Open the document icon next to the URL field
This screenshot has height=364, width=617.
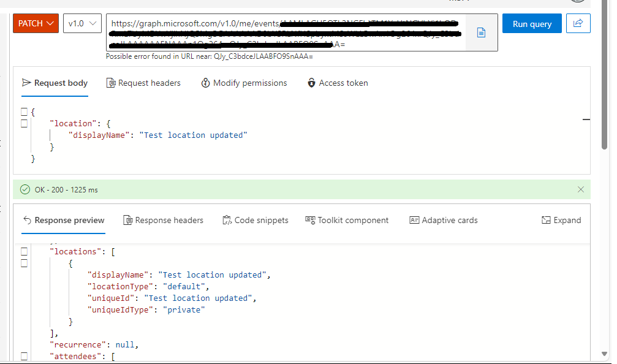point(481,33)
